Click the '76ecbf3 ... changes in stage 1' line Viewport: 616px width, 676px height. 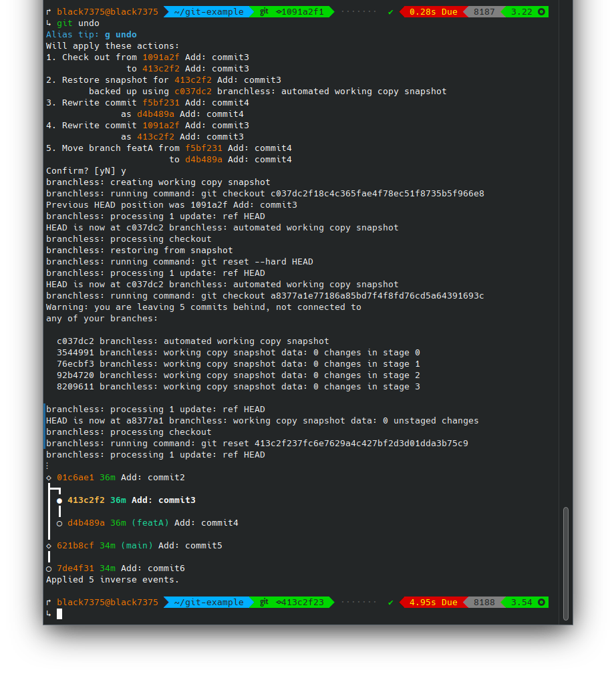(239, 364)
